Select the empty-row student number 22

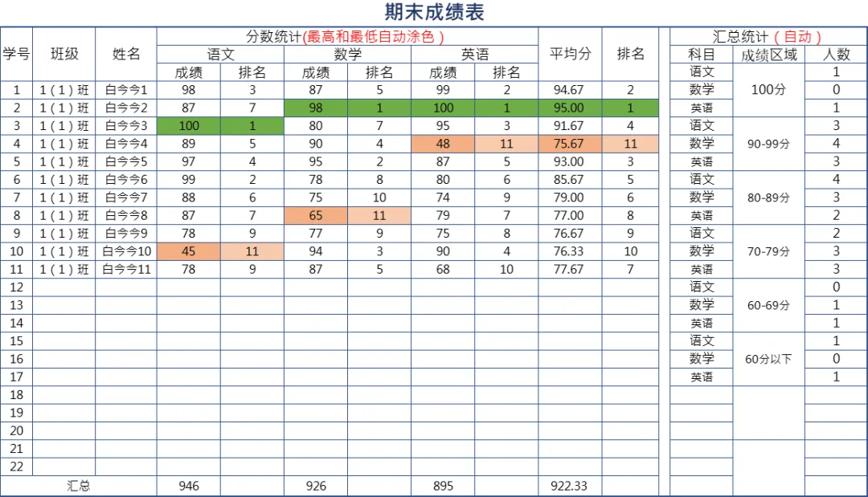(17, 466)
